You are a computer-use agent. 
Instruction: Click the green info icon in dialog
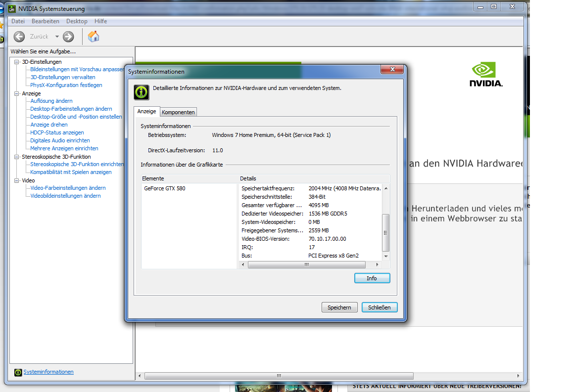click(142, 92)
